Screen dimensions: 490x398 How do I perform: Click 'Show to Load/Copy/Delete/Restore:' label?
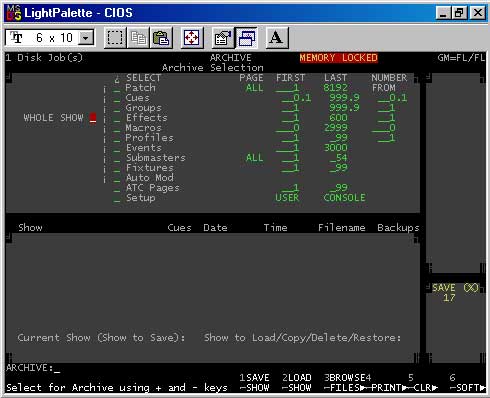point(302,338)
